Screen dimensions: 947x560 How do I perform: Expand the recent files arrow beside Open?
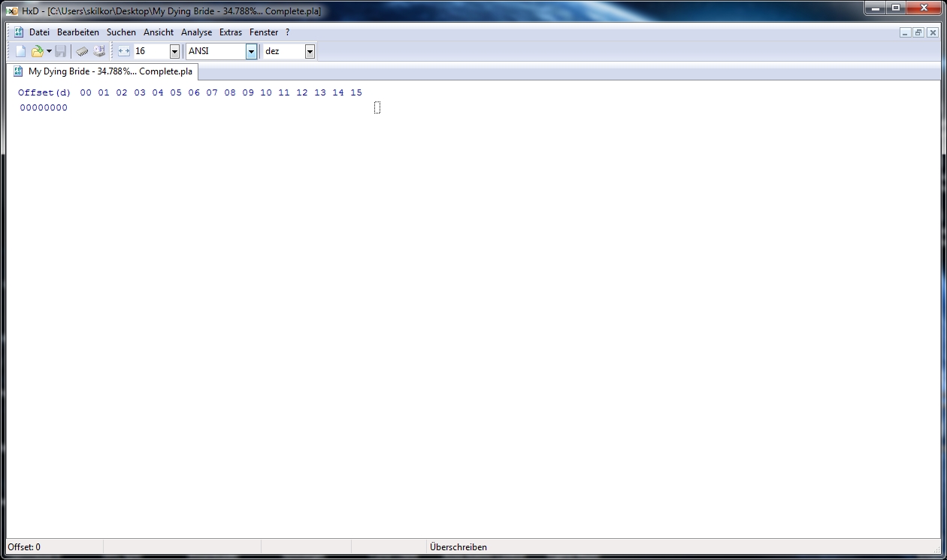[x=49, y=51]
